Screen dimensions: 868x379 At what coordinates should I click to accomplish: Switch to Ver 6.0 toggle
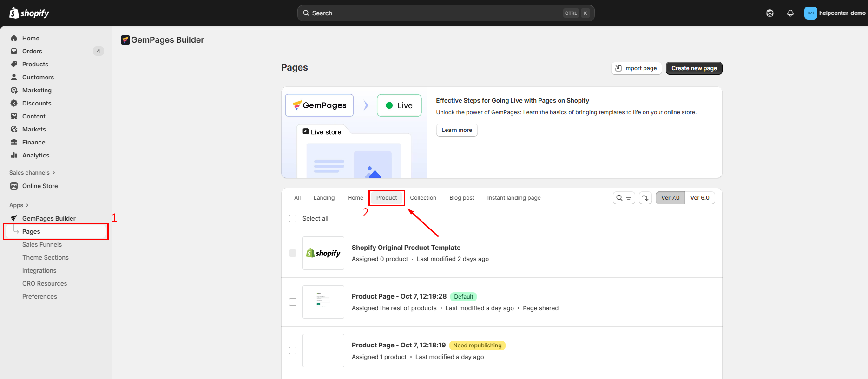point(699,198)
